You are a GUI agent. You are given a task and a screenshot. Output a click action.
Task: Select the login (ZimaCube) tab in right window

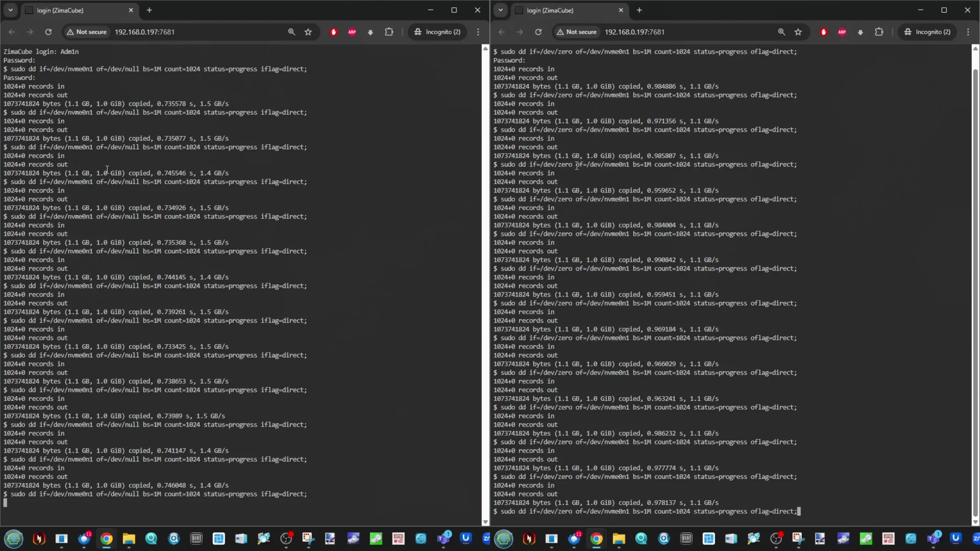pyautogui.click(x=569, y=10)
